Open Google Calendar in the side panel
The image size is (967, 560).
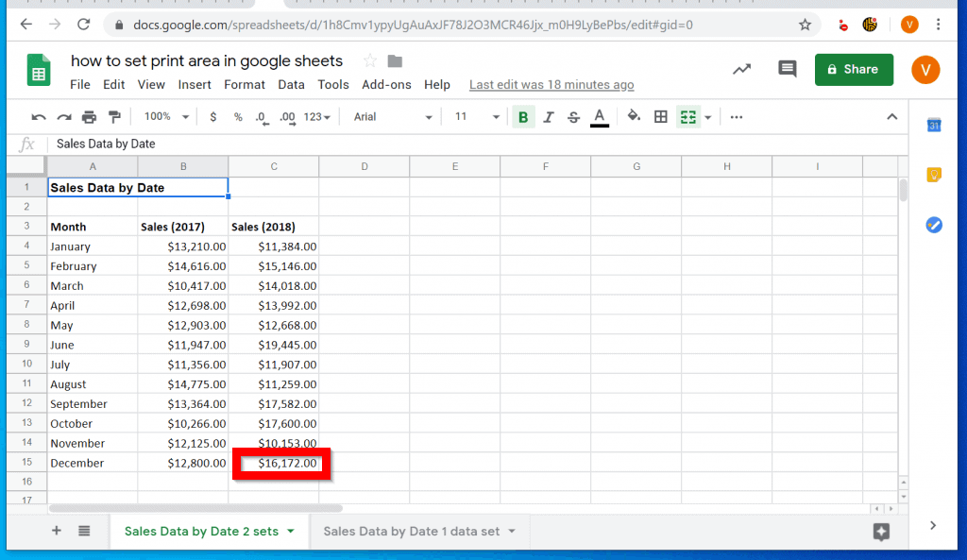[x=933, y=124]
